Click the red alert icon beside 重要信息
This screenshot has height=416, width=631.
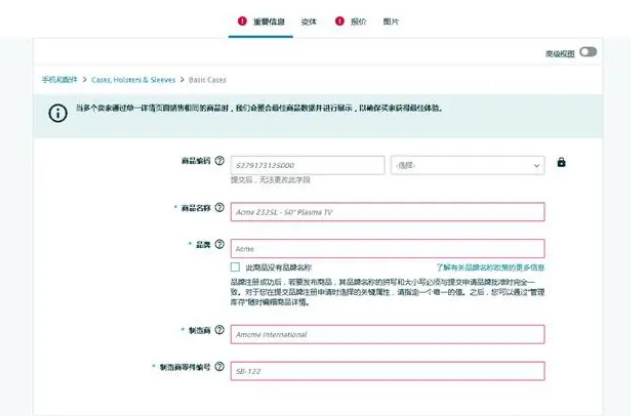(x=242, y=21)
